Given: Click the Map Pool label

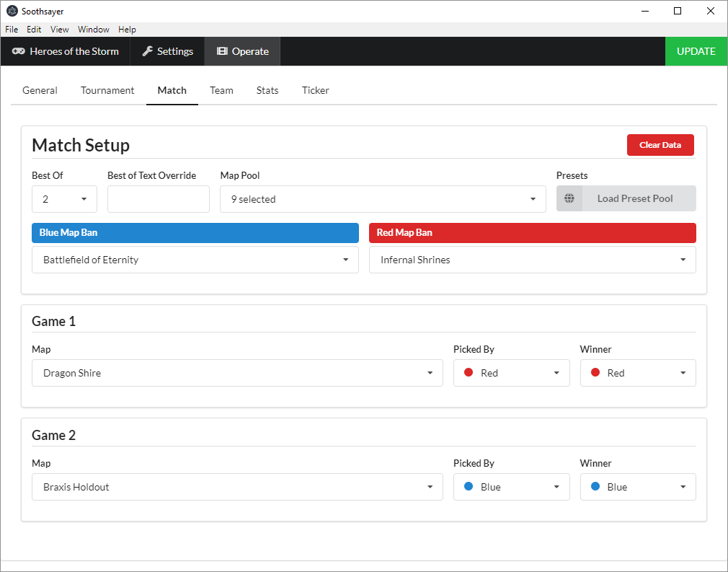Looking at the screenshot, I should click(x=240, y=176).
